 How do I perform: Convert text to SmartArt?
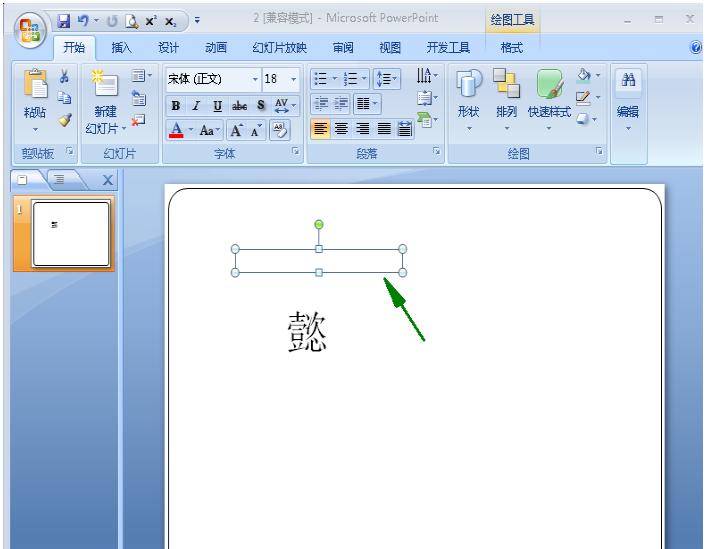[x=427, y=120]
